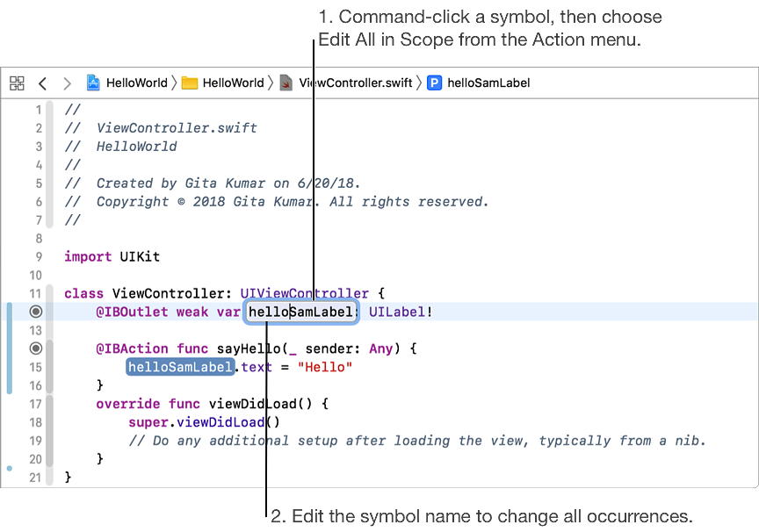Image resolution: width=759 pixels, height=532 pixels.
Task: Click the yellow HelloWorld folder icon
Action: point(189,83)
